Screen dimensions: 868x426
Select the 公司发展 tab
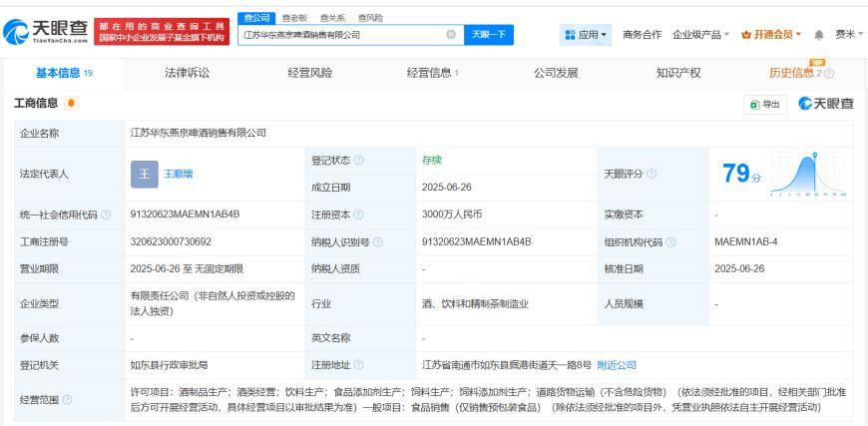[556, 73]
